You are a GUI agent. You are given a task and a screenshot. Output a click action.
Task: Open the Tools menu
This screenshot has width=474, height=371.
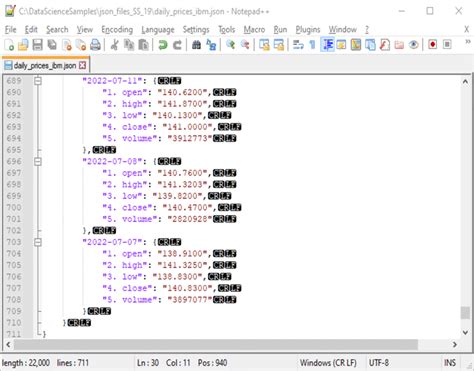(227, 30)
